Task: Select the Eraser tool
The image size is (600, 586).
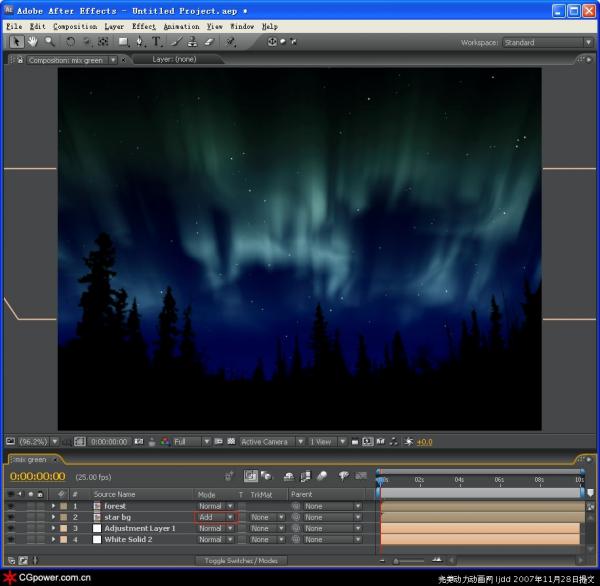Action: coord(209,42)
